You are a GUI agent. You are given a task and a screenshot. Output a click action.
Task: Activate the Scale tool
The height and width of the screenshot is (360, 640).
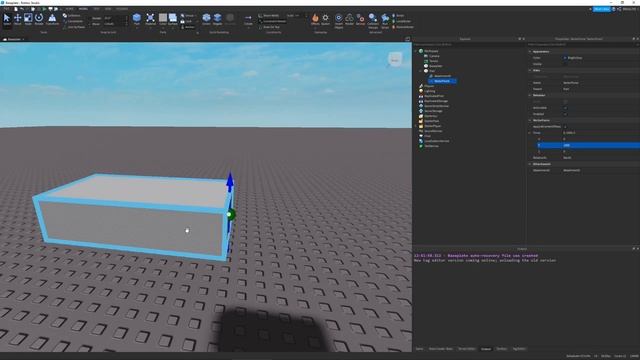[28, 19]
